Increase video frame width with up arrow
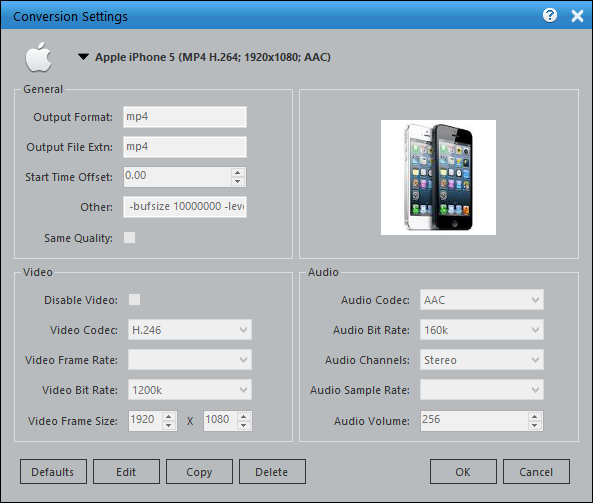The width and height of the screenshot is (593, 503). [x=169, y=416]
